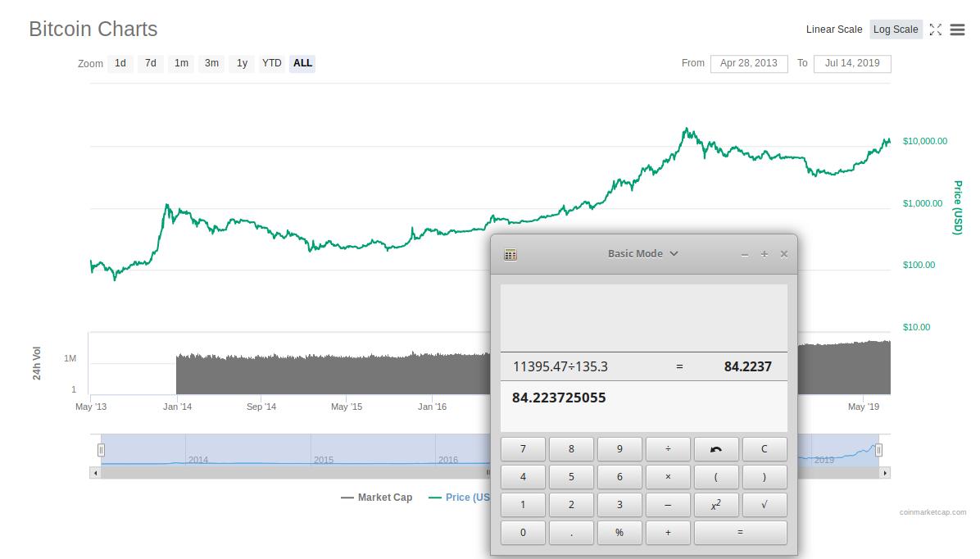The height and width of the screenshot is (559, 980).
Task: Click the calculator 9 key
Action: click(619, 449)
